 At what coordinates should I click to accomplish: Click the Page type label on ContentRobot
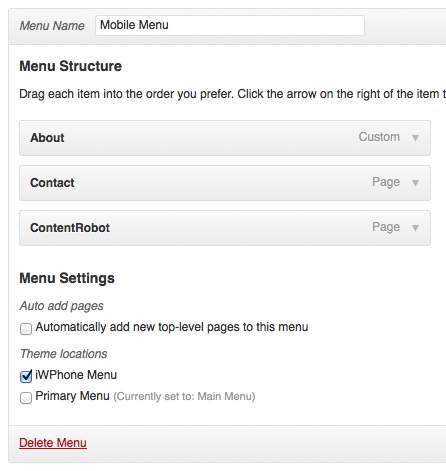click(x=386, y=227)
